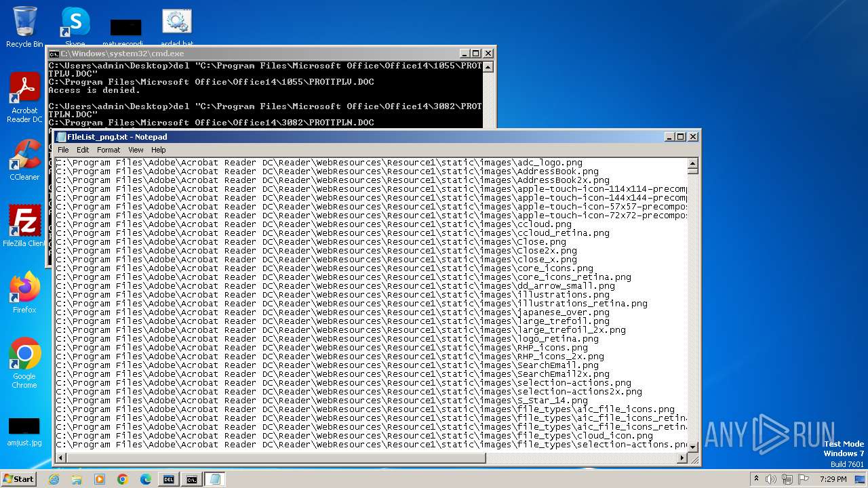Switch to the Notepad taskbar button
The width and height of the screenshot is (868, 488).
[216, 479]
